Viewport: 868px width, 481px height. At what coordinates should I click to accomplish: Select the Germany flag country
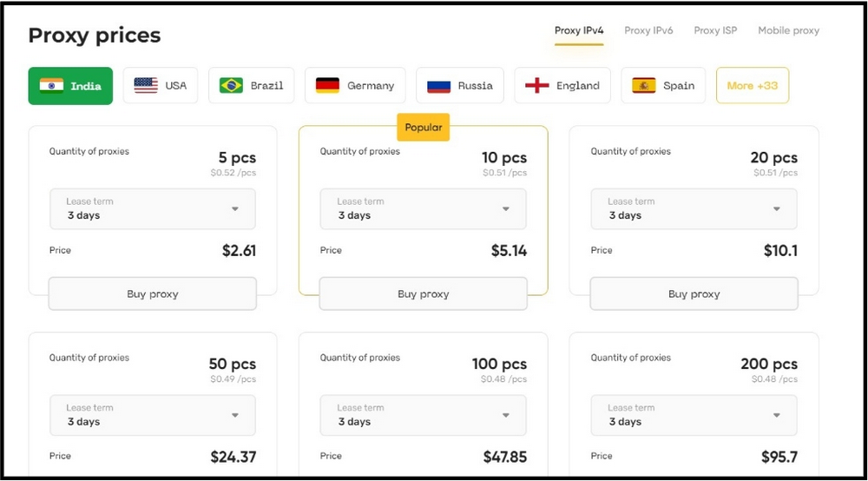click(x=355, y=86)
